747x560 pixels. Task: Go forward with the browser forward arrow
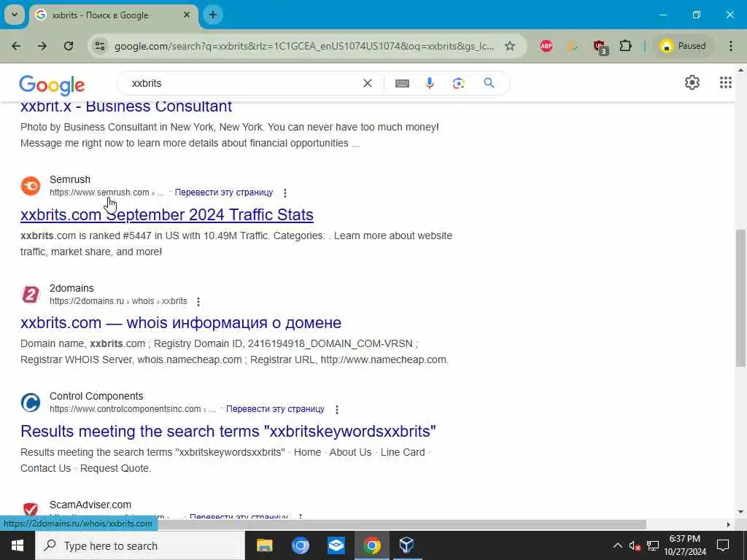(x=42, y=46)
